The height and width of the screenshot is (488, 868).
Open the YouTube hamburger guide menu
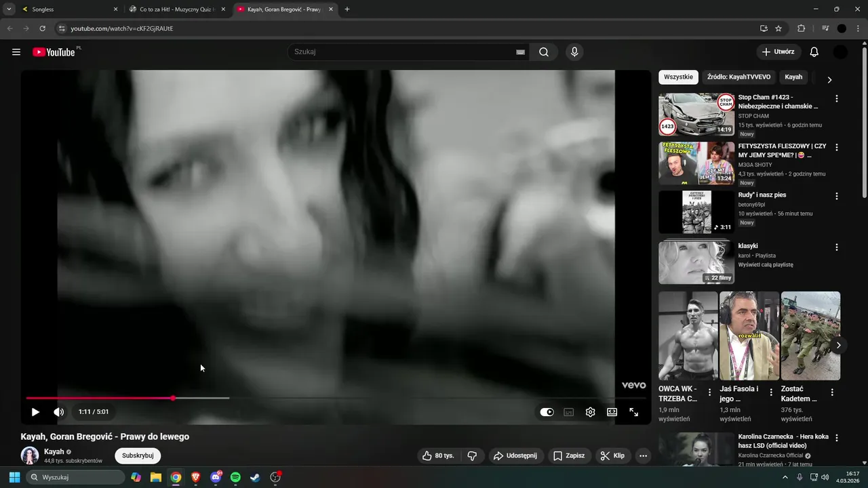[x=16, y=52]
